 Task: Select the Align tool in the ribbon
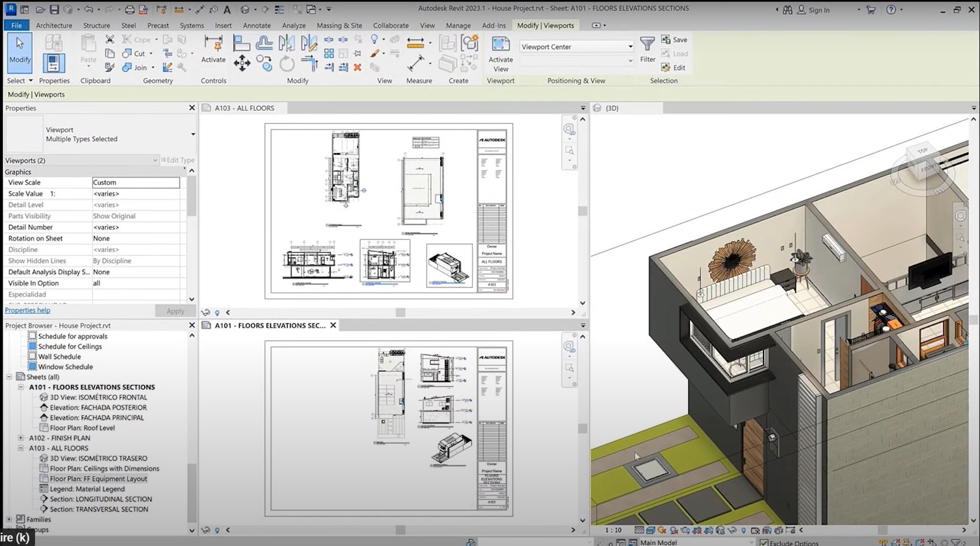click(241, 44)
